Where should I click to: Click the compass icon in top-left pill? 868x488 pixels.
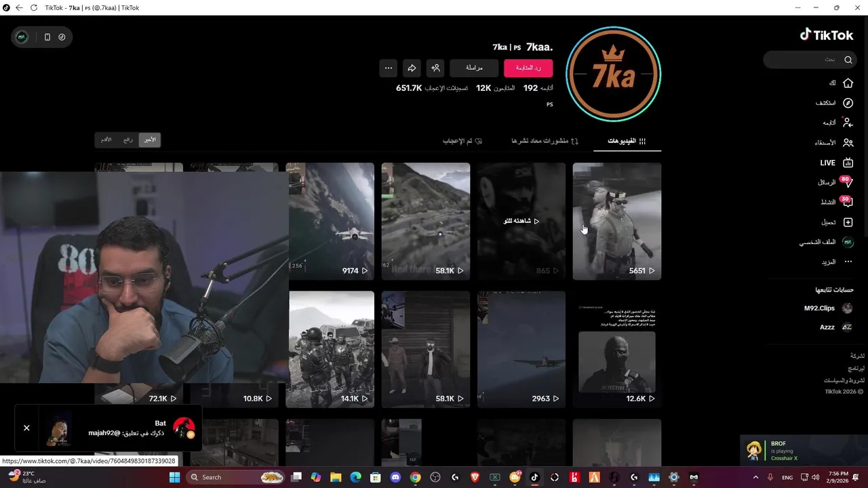(x=62, y=37)
